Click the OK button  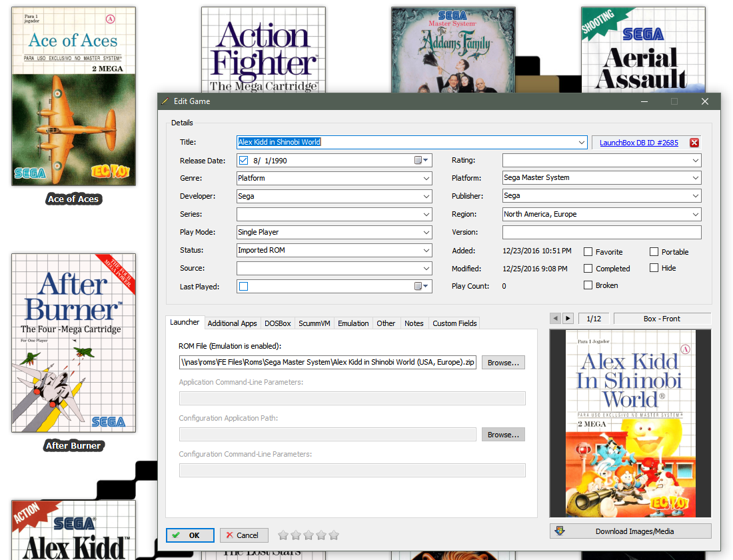pyautogui.click(x=191, y=535)
